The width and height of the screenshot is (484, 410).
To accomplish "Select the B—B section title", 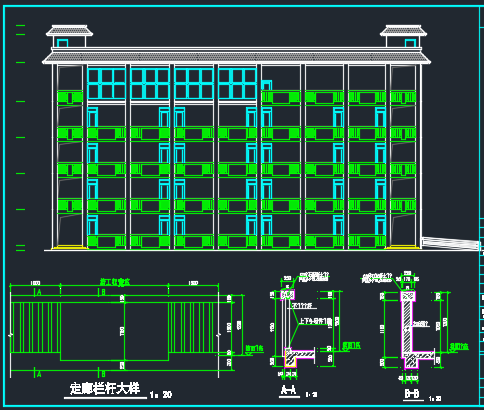I will pyautogui.click(x=412, y=394).
